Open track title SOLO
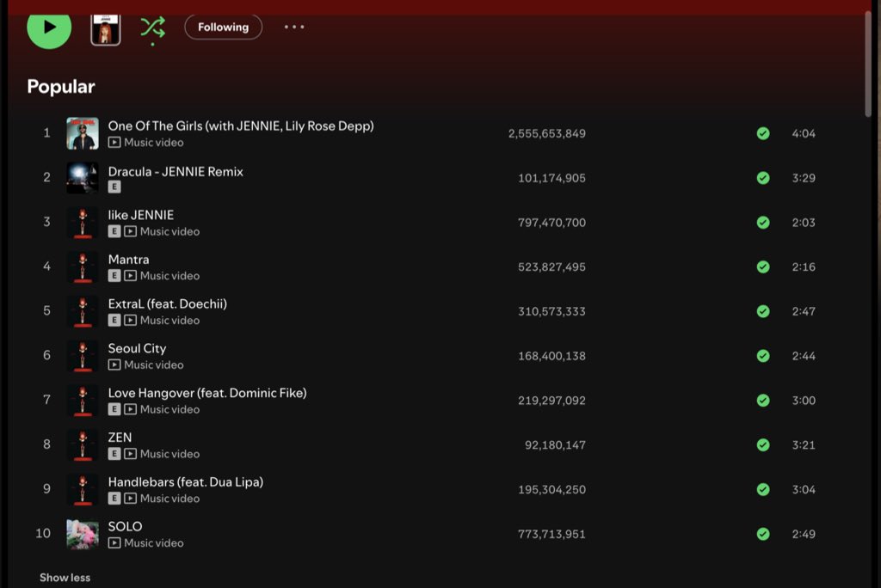Viewport: 881px width, 588px height. pyautogui.click(x=125, y=526)
